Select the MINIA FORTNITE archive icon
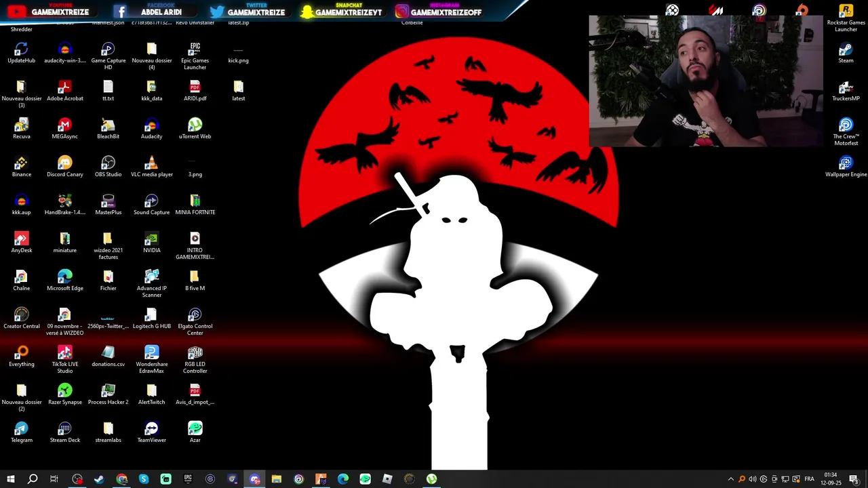This screenshot has width=868, height=488. click(x=195, y=205)
